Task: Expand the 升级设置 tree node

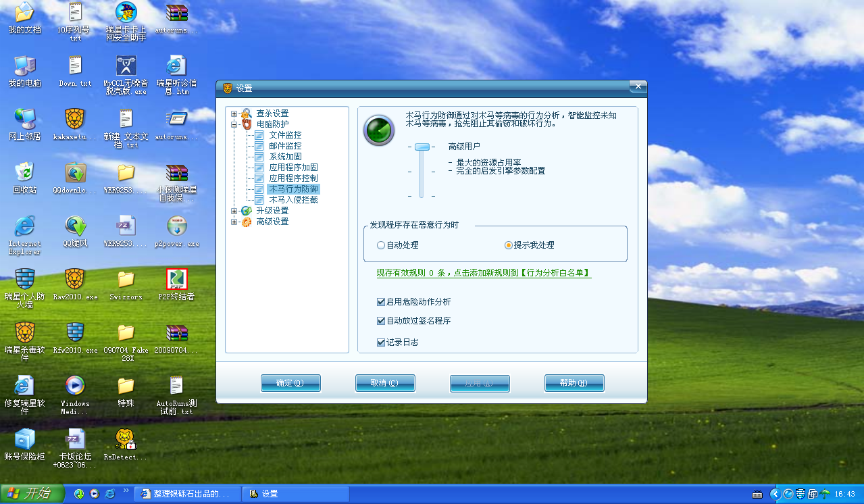Action: click(x=234, y=211)
